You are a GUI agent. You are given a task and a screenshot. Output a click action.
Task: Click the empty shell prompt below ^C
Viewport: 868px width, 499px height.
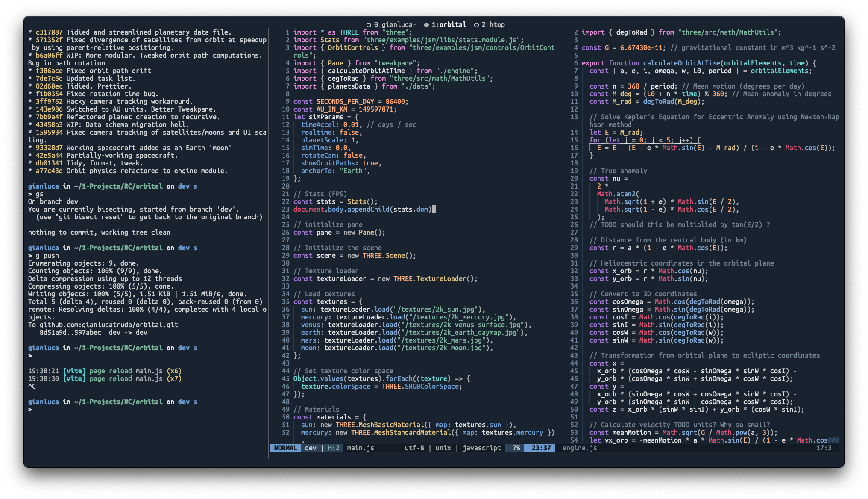[x=30, y=409]
